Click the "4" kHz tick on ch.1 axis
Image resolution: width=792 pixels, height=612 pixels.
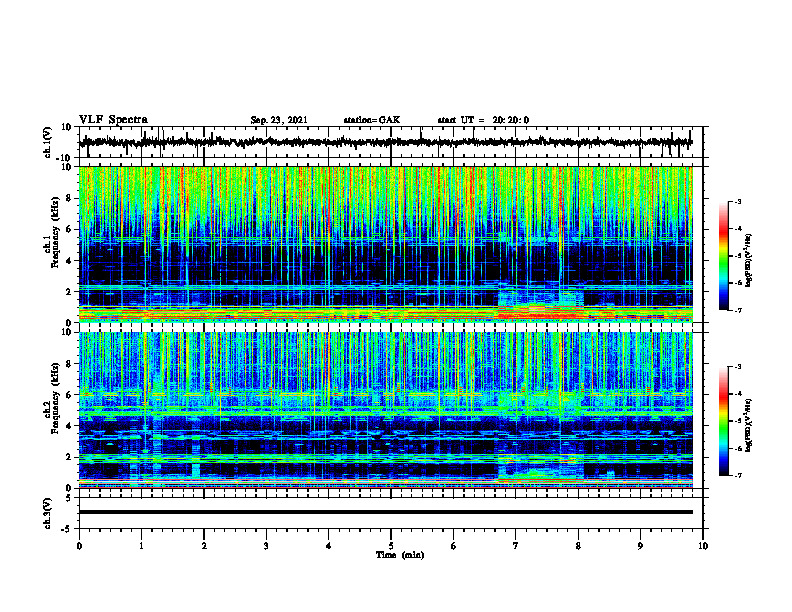coord(70,261)
